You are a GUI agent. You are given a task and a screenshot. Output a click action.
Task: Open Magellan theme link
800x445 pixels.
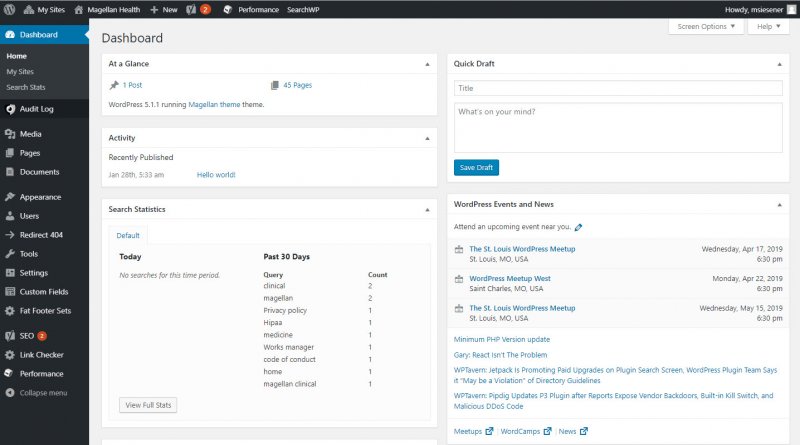(214, 104)
